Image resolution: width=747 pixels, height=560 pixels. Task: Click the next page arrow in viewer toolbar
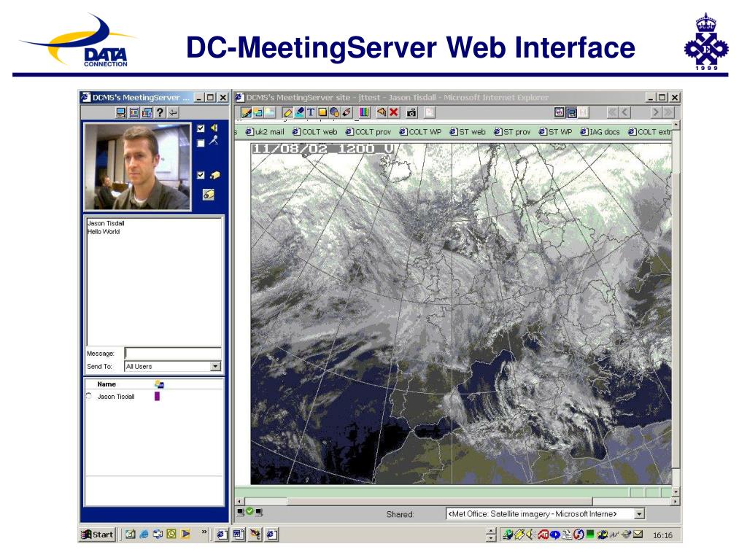656,112
